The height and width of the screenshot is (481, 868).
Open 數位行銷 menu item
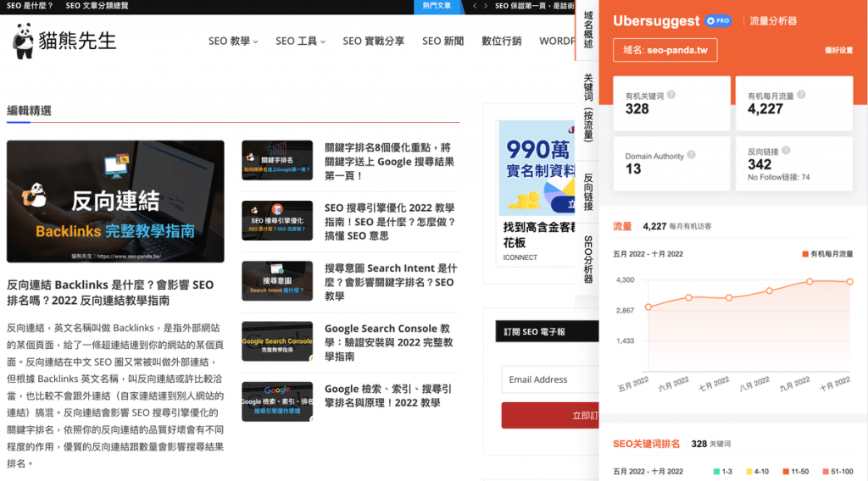502,41
